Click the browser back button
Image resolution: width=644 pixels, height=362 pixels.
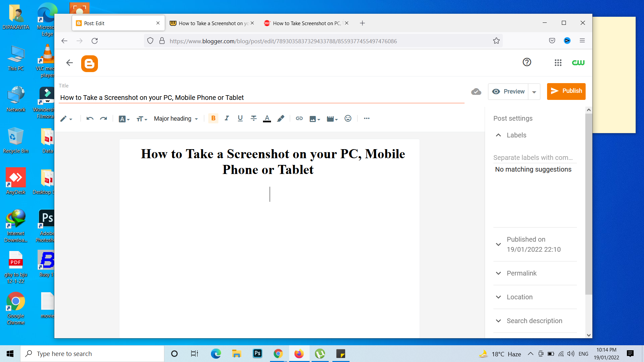[x=64, y=41]
